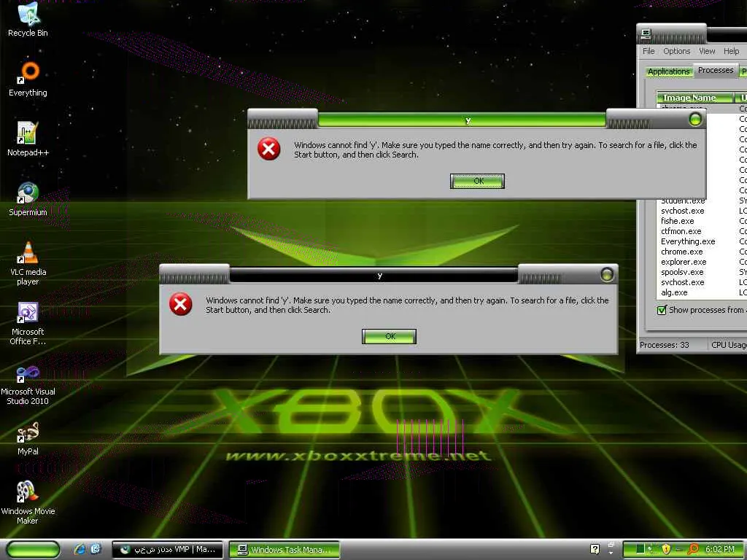Click the green Start button on taskbar
The height and width of the screenshot is (560, 747).
tap(33, 549)
